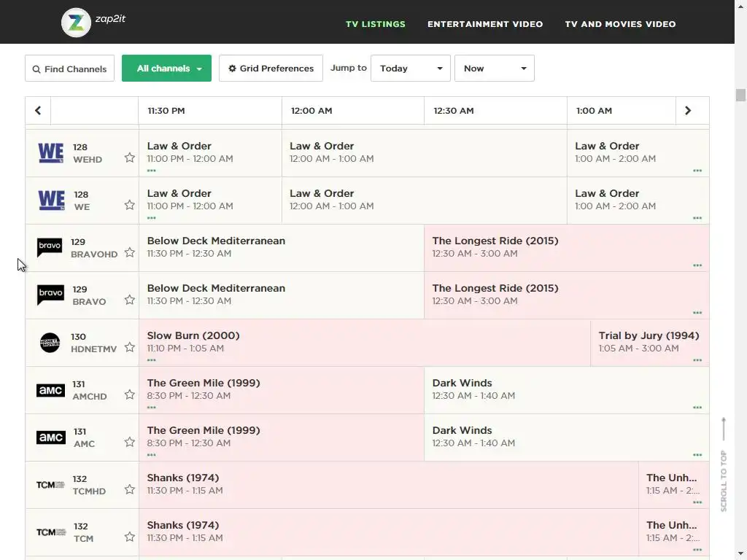Open the Today date dropdown
Viewport: 747px width, 560px height.
pos(411,68)
